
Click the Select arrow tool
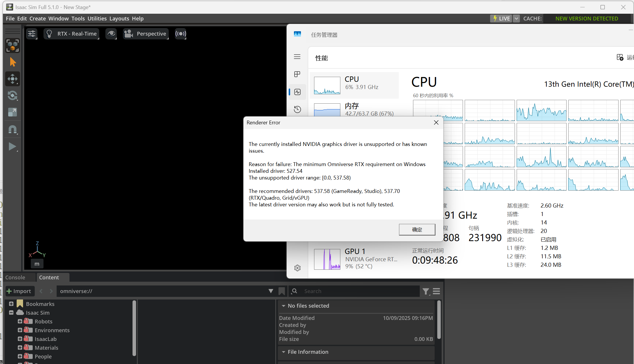[13, 62]
